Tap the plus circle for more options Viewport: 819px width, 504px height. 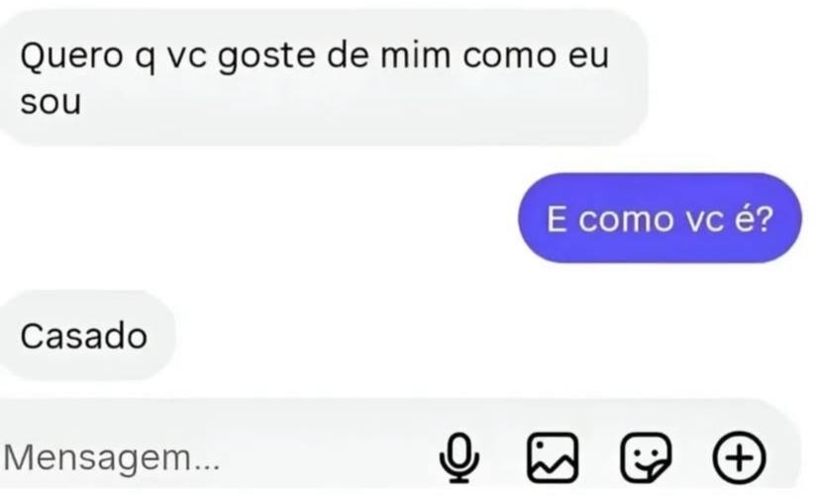pos(740,458)
